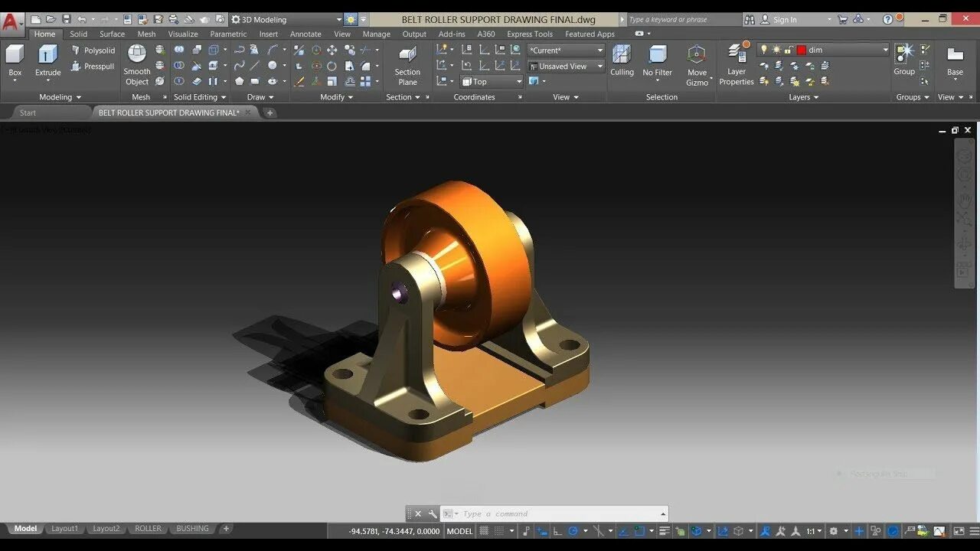Click the New drawing icon in quick access toolbar
Image resolution: width=980 pixels, height=551 pixels.
pyautogui.click(x=35, y=19)
